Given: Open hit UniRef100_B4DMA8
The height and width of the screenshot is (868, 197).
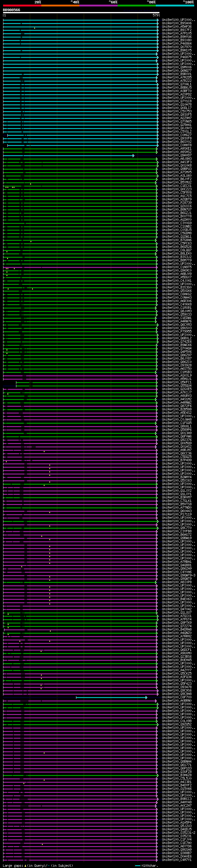Looking at the screenshot, I should click(x=176, y=629).
